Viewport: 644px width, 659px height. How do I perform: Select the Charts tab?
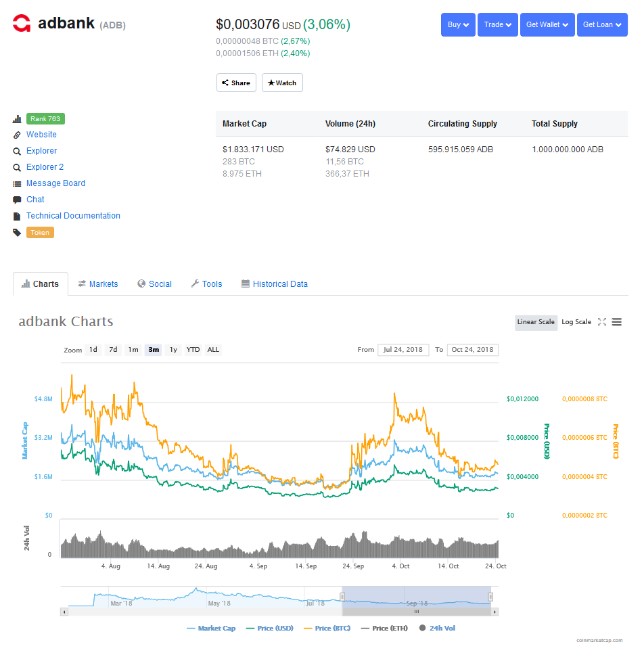tap(41, 284)
